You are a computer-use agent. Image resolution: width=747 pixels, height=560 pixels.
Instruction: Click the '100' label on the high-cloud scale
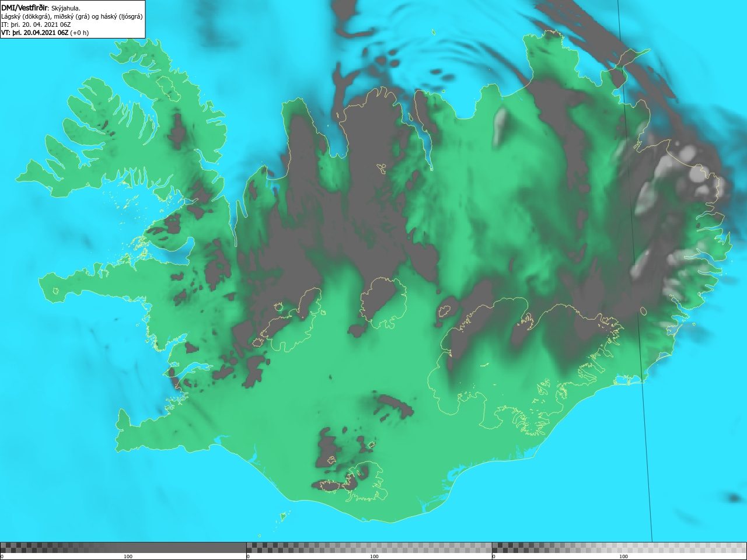click(623, 556)
